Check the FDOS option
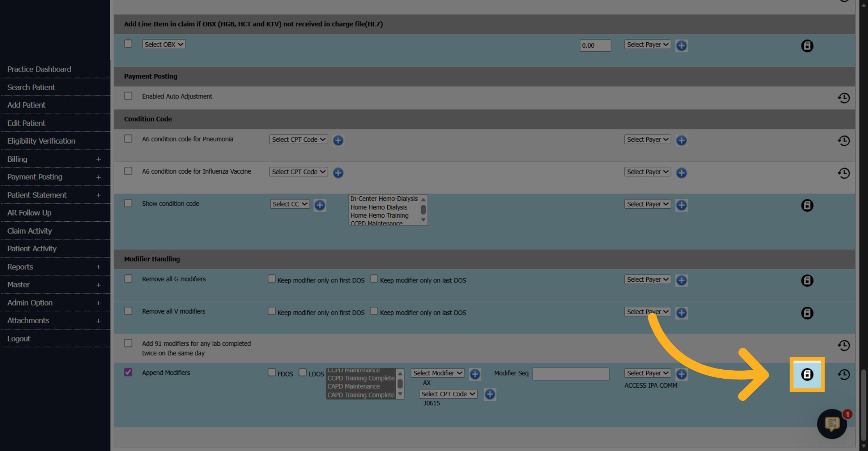This screenshot has width=868, height=451. [x=272, y=372]
